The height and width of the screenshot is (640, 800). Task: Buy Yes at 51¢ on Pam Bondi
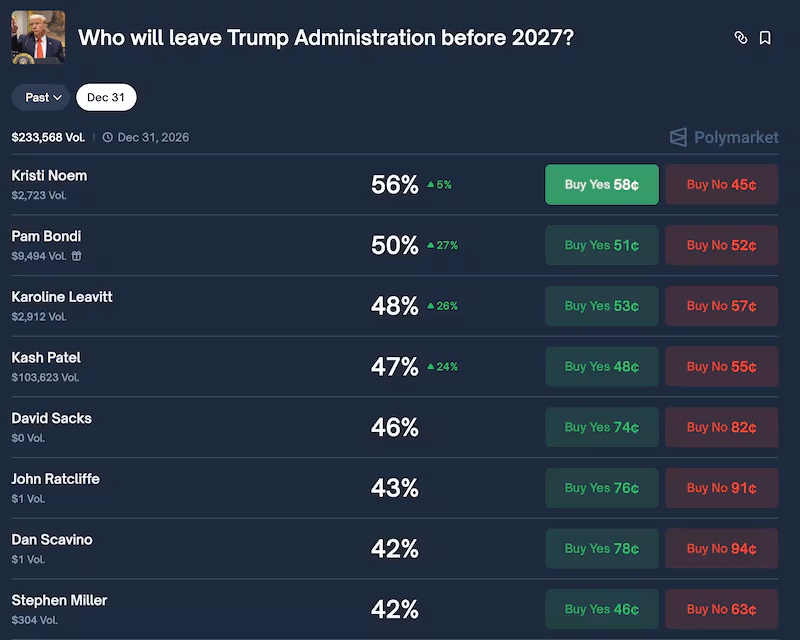pyautogui.click(x=601, y=245)
